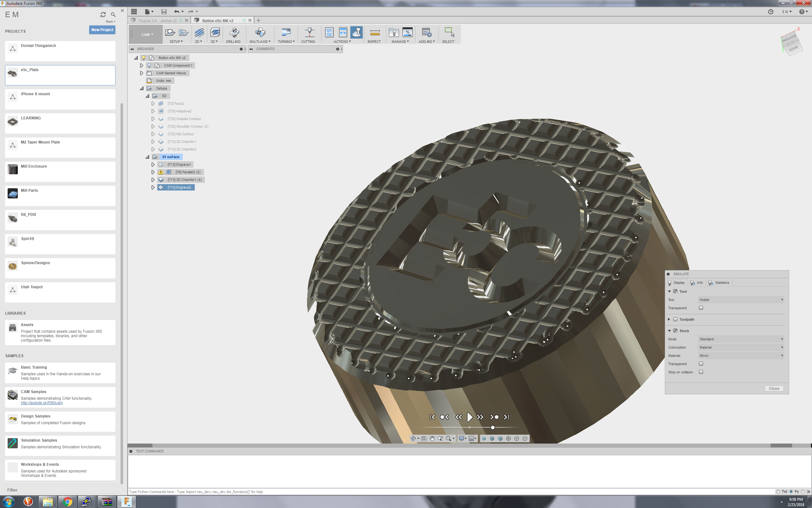
Task: Toggle visibility bulb of CAM Component:1
Action: 149,65
